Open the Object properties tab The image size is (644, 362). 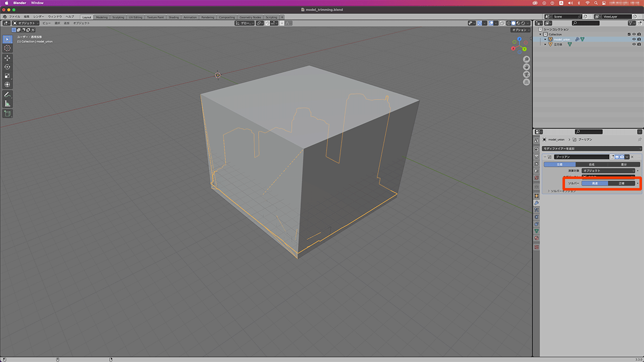[536, 196]
